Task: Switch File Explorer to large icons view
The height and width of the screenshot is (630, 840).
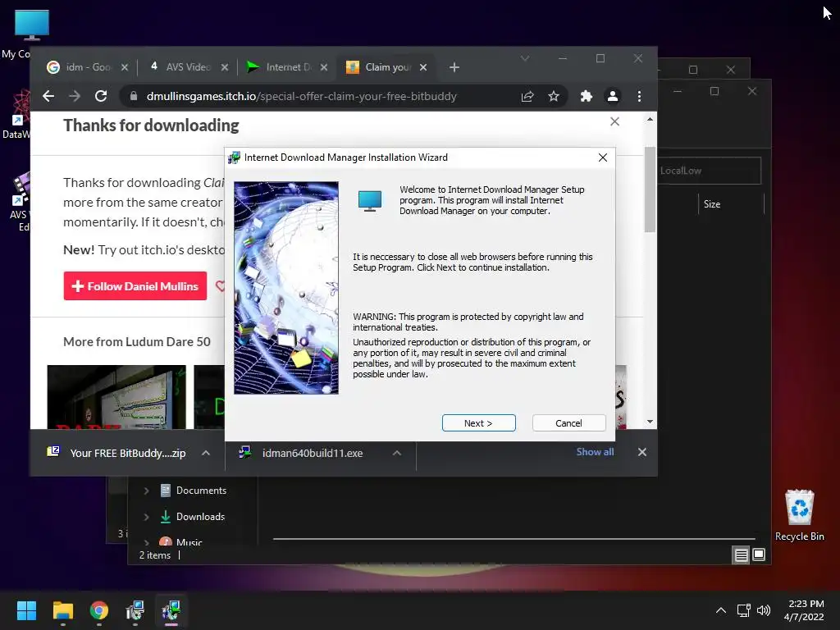Action: (759, 555)
